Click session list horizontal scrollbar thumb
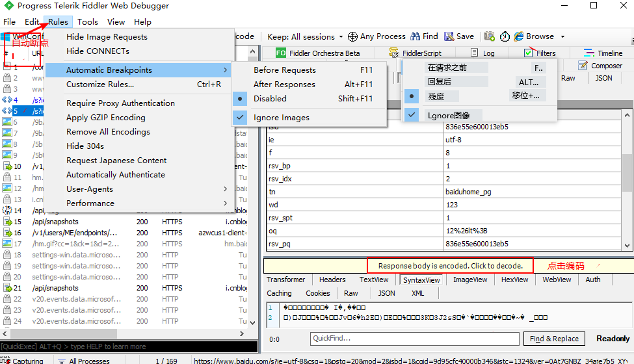This screenshot has width=634, height=364. pyautogui.click(x=64, y=333)
